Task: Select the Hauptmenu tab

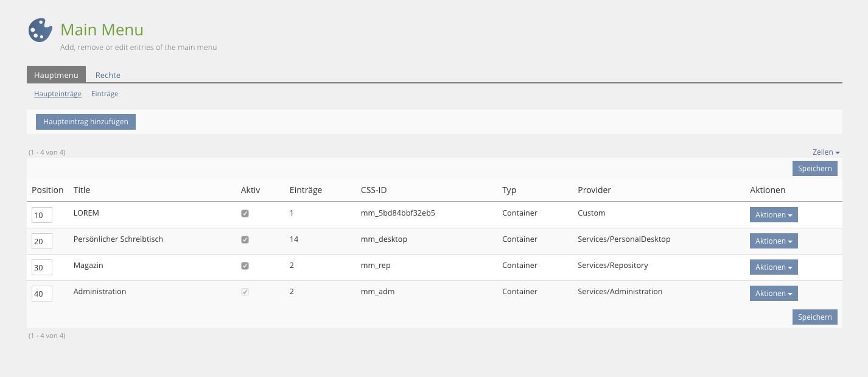Action: coord(56,75)
